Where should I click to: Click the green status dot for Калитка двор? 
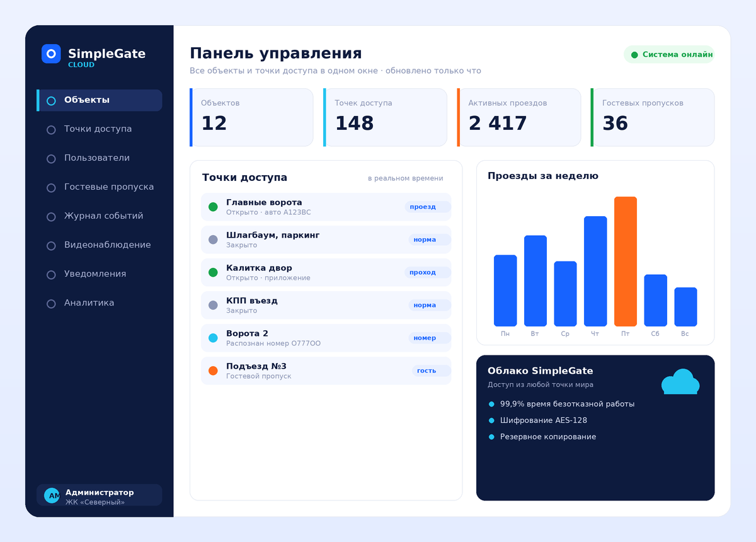[x=213, y=272]
